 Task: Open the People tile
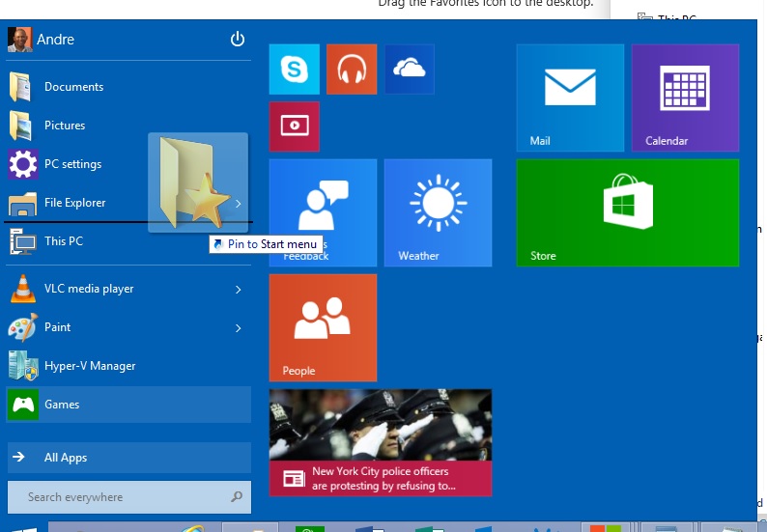coord(323,327)
